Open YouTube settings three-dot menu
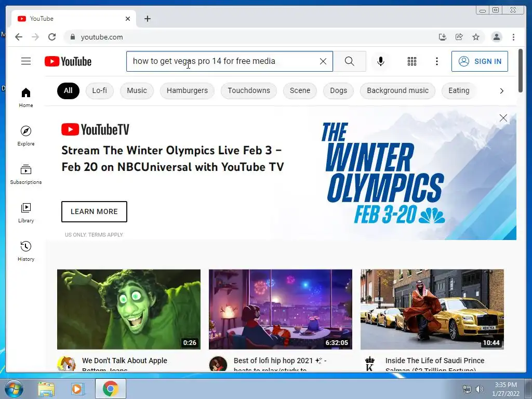The height and width of the screenshot is (399, 532). [436, 61]
